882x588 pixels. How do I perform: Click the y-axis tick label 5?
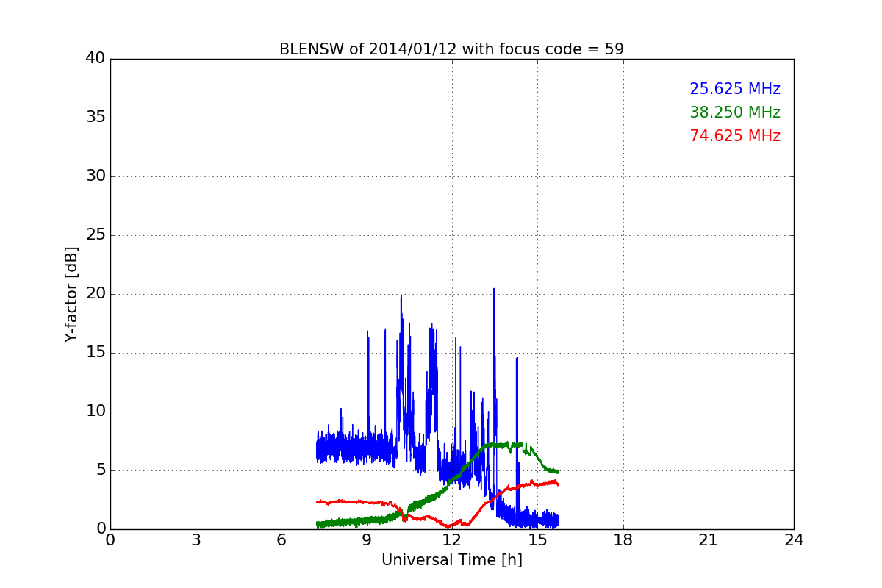coord(100,470)
